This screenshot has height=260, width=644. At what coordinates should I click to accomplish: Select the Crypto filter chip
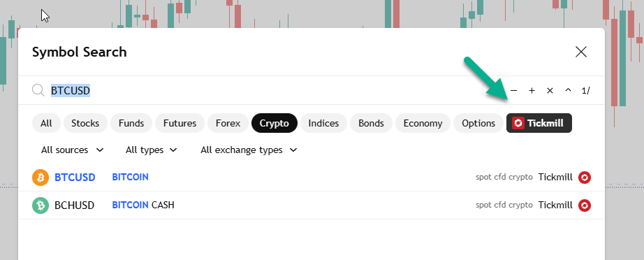[x=274, y=123]
